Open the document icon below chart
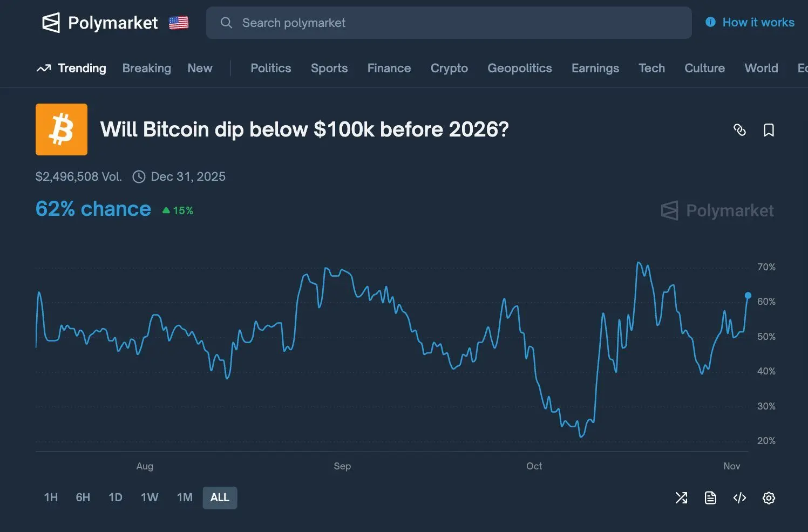This screenshot has height=532, width=808. [x=710, y=497]
